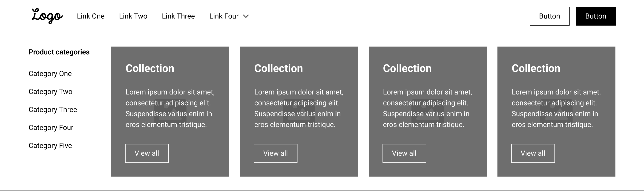Click View all in first Collection card
The height and width of the screenshot is (191, 644).
(x=147, y=153)
